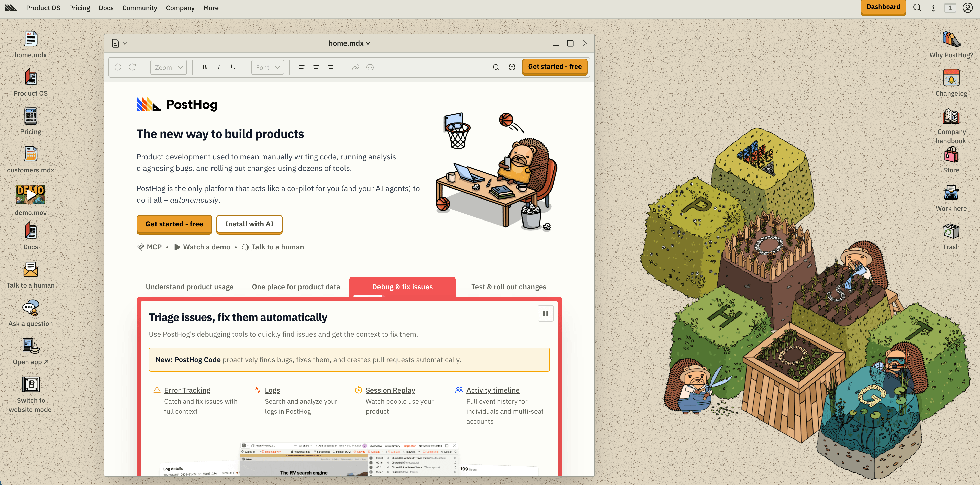Click the insert link toolbar icon
This screenshot has height=485, width=980.
[x=356, y=67]
